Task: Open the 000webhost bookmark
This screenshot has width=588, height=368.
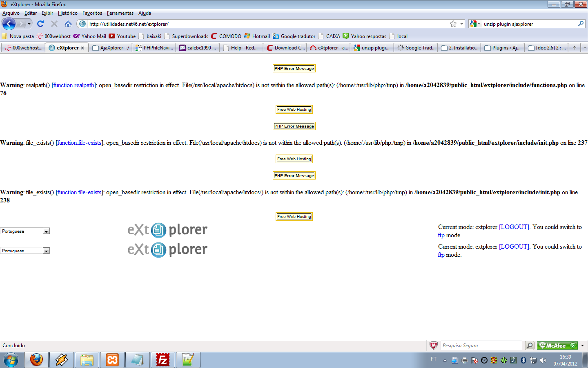Action: pos(53,36)
